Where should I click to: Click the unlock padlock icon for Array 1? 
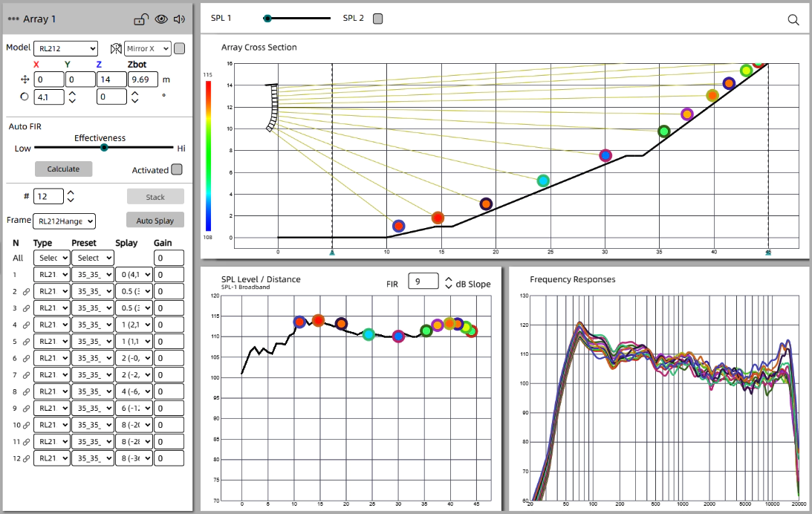point(141,19)
